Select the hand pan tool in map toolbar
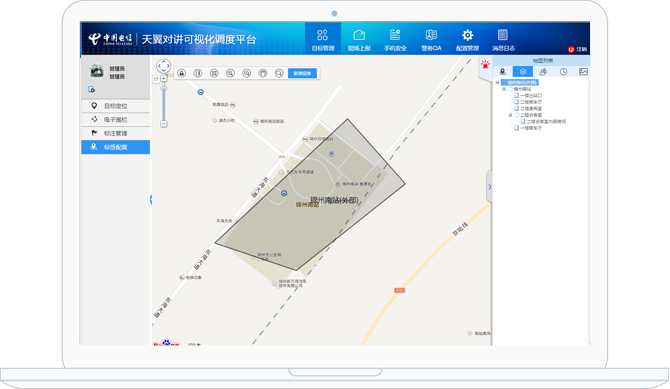This screenshot has width=670, height=389. [263, 74]
